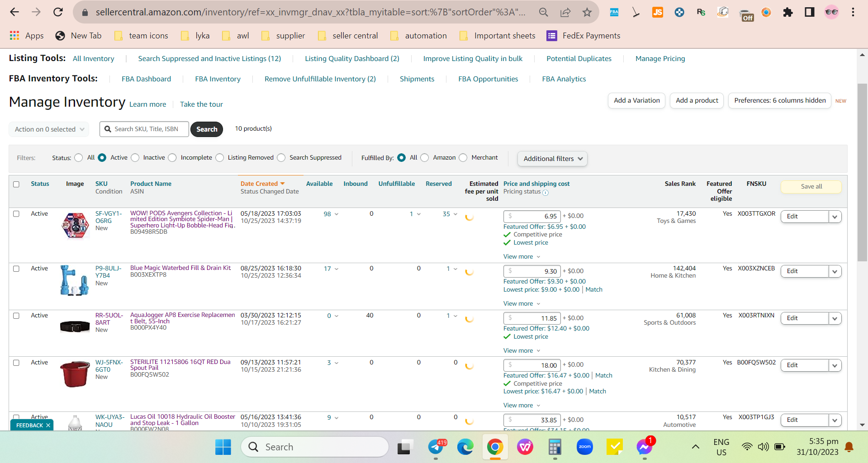Image resolution: width=868 pixels, height=463 pixels.
Task: Open the red Sterilite pail product thumbnail
Action: [75, 374]
